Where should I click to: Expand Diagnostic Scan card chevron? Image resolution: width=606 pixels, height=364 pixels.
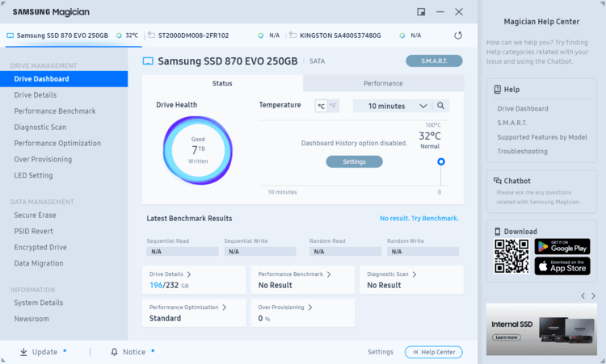[415, 274]
